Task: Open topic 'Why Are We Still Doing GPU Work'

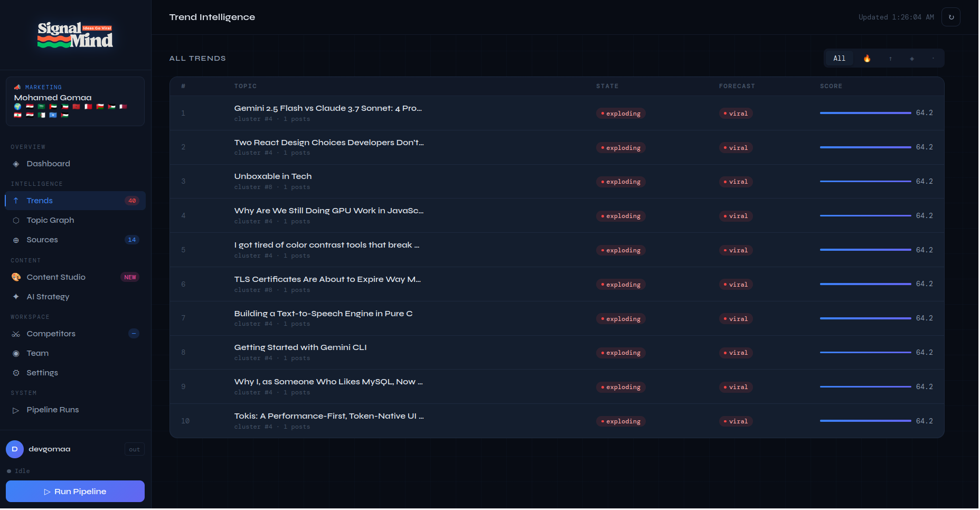Action: (x=329, y=211)
